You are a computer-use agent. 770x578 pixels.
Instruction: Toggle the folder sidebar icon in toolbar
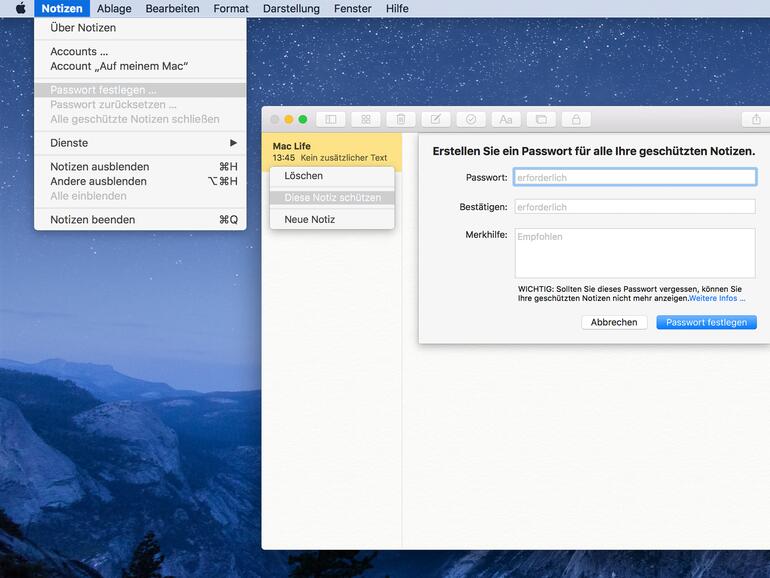pyautogui.click(x=330, y=119)
